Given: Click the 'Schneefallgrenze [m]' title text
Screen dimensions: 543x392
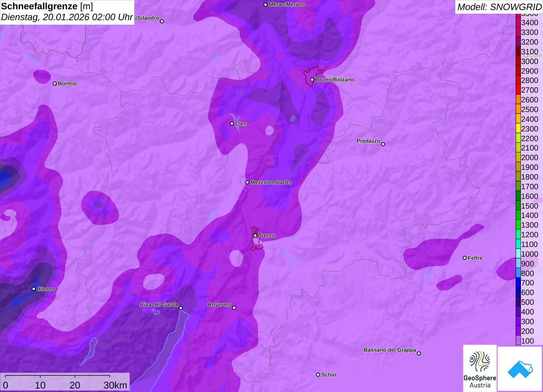Looking at the screenshot, I should coord(47,7).
